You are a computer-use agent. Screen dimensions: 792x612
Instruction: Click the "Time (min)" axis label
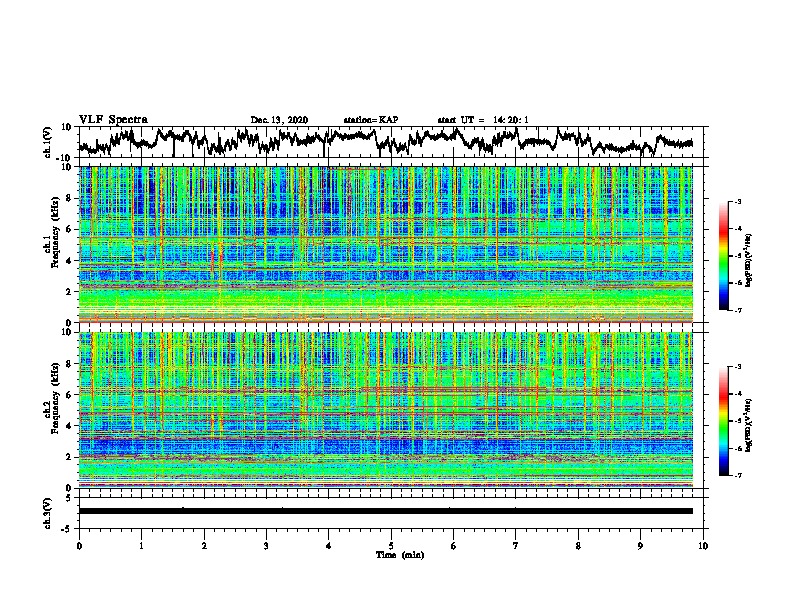[x=400, y=555]
